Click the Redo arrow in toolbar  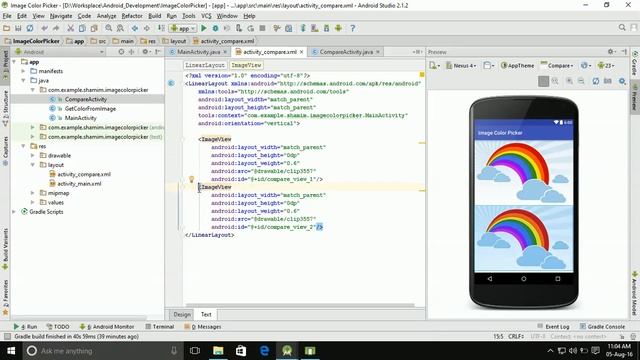tap(56, 28)
